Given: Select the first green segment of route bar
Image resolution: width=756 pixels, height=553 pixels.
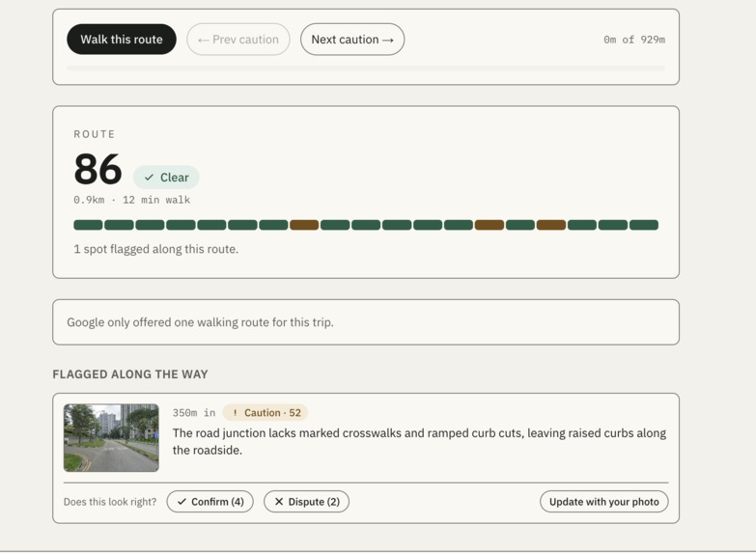Looking at the screenshot, I should tap(88, 225).
